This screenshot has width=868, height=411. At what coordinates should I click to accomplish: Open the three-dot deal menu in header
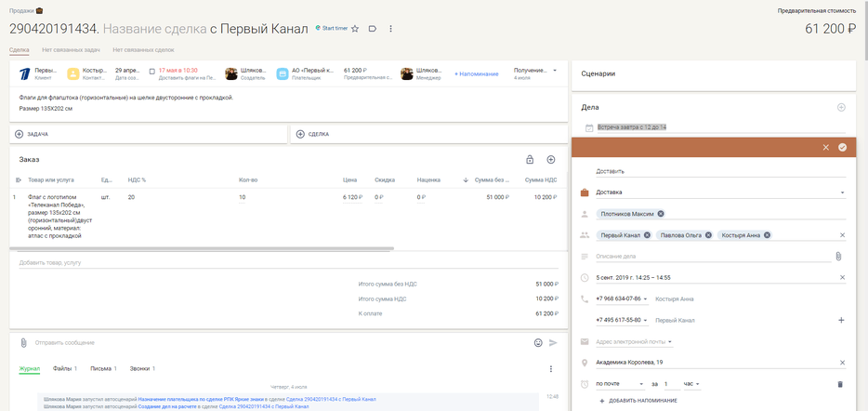coord(390,29)
